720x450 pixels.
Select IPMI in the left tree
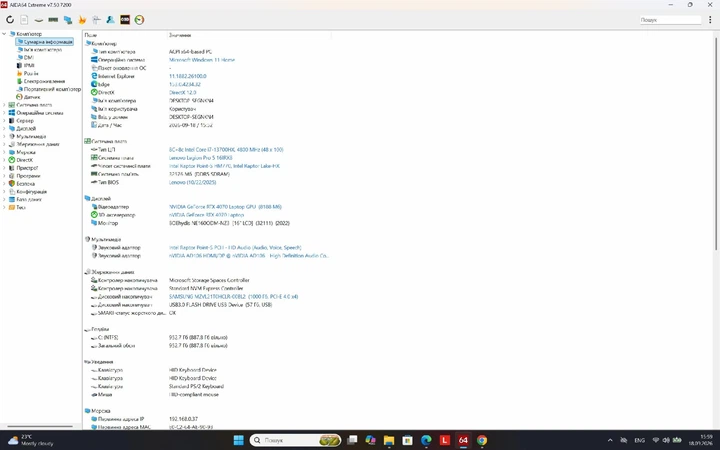point(29,65)
